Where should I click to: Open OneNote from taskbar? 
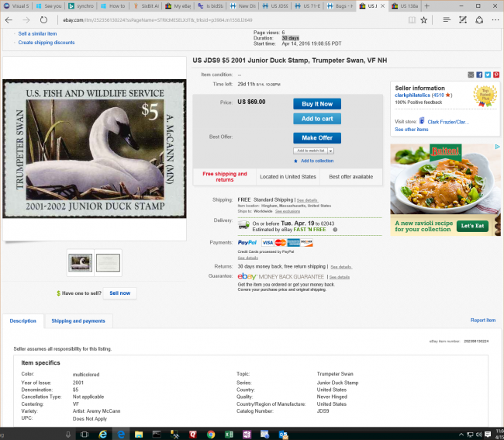click(247, 435)
